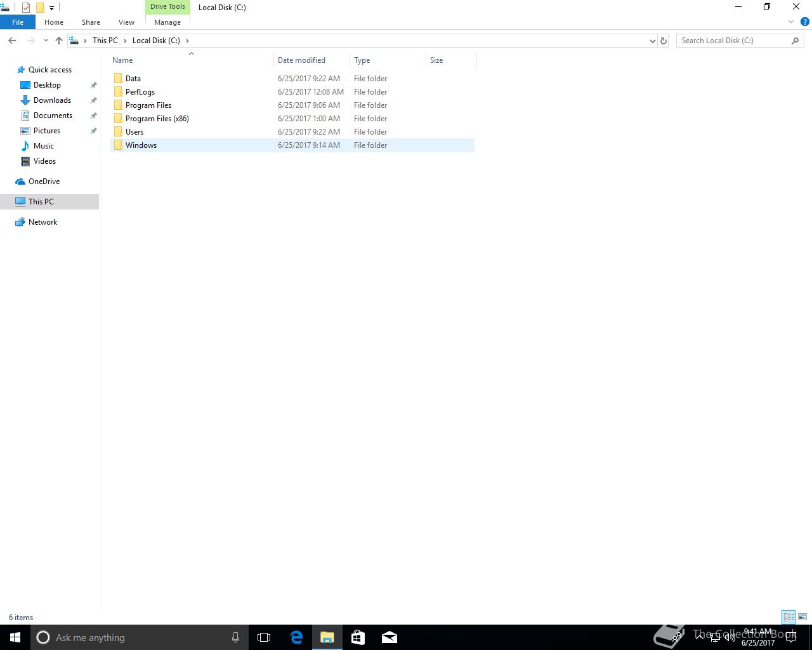Launch Microsoft Edge from the taskbar

click(296, 637)
